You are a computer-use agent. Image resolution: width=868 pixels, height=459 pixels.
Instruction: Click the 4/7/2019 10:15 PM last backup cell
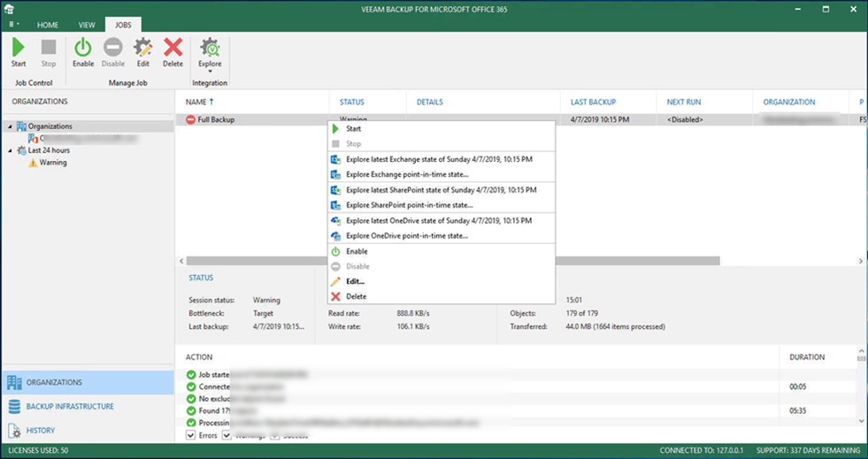pos(600,119)
